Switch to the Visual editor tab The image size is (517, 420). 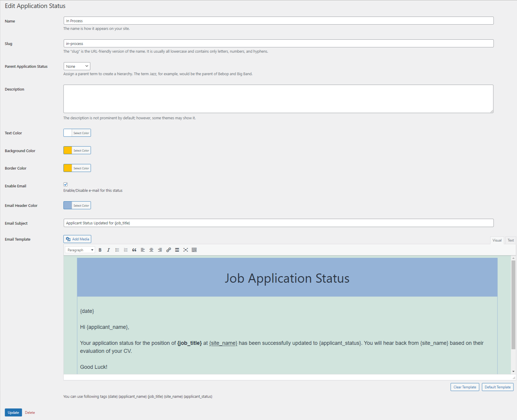(497, 240)
